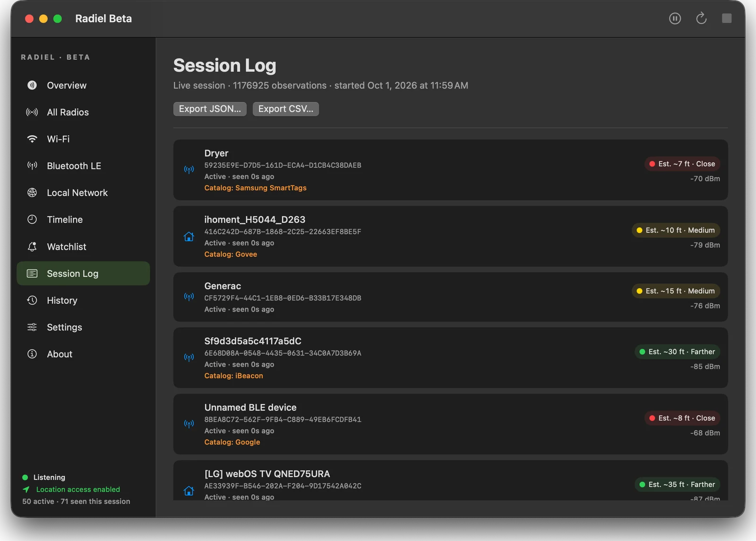Viewport: 756px width, 541px height.
Task: Click the Sf9d3d5a5c4117a5dC device name
Action: [x=253, y=341]
